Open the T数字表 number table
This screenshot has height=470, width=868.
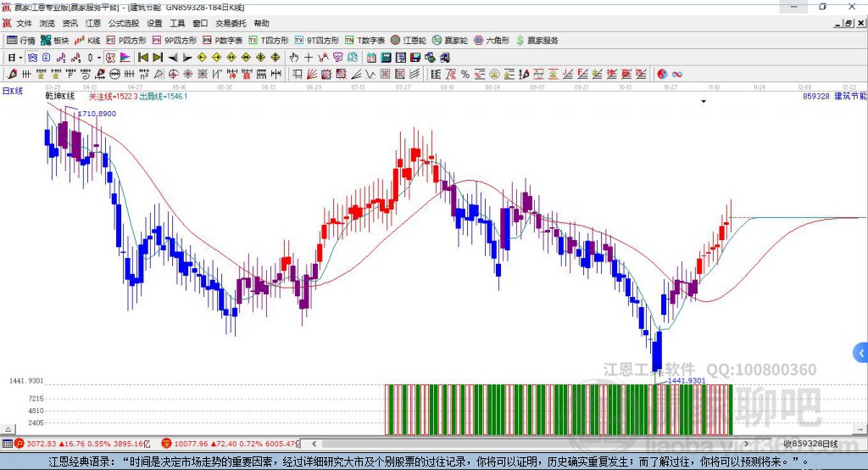[x=364, y=41]
